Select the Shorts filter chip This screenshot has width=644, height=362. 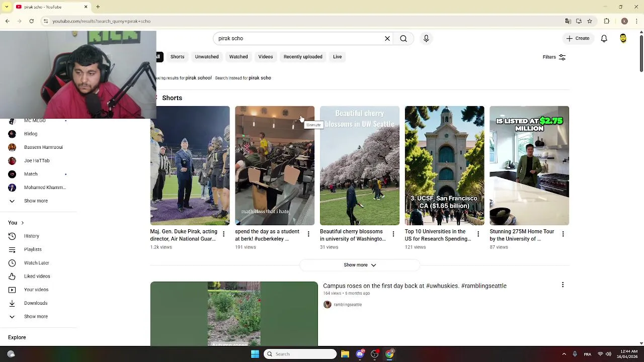[177, 57]
